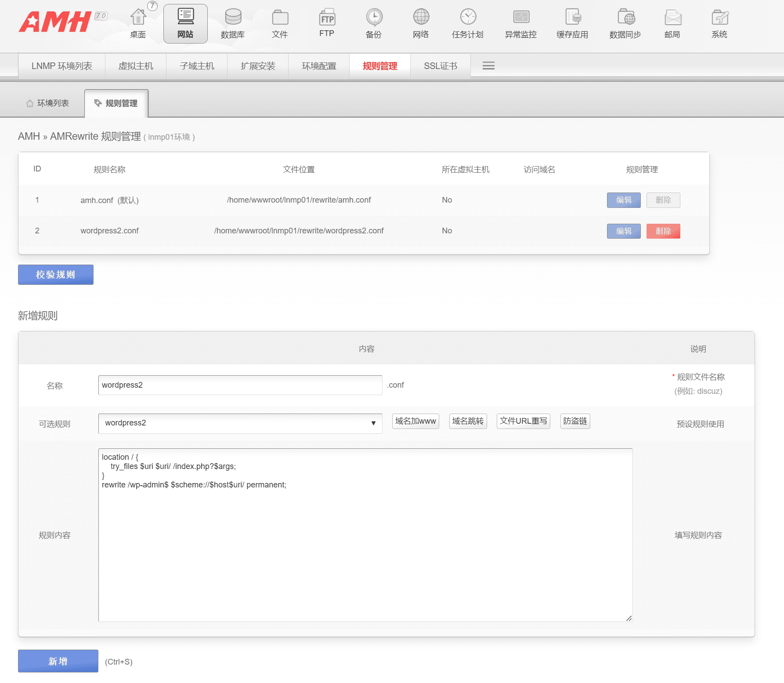
Task: Open the 缓存应用 cache app icon
Action: click(x=572, y=23)
